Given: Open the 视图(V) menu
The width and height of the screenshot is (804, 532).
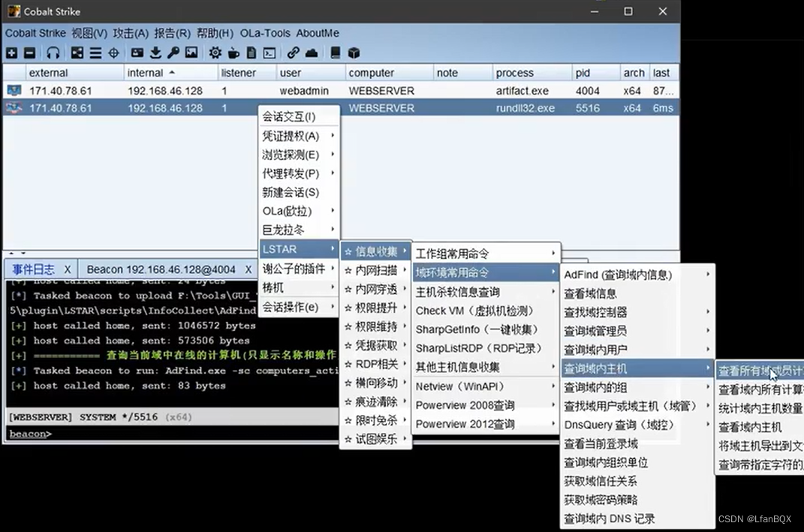Looking at the screenshot, I should click(89, 33).
